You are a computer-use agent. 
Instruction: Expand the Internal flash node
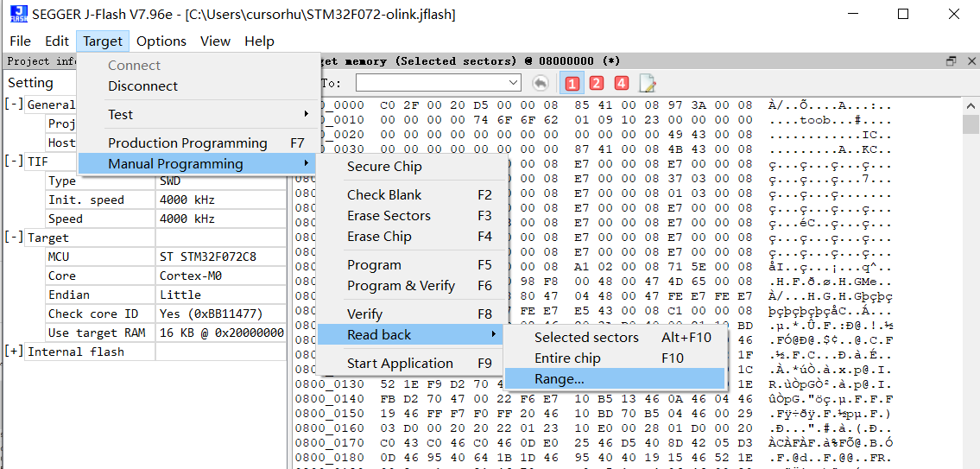(14, 352)
